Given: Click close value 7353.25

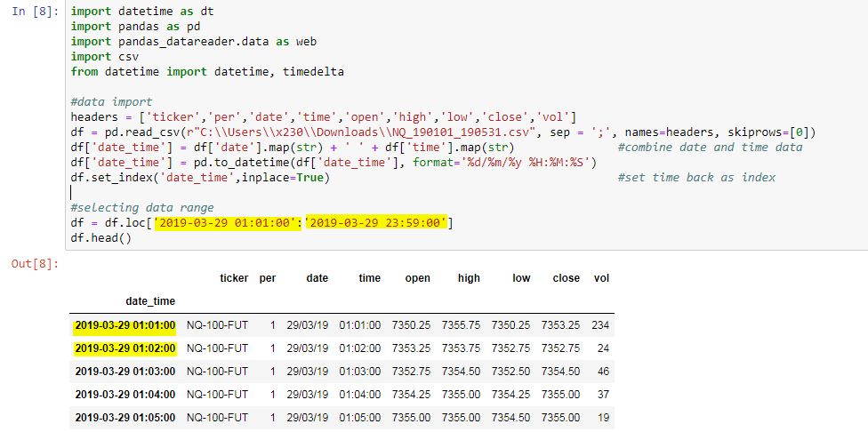Looking at the screenshot, I should click(x=561, y=325).
